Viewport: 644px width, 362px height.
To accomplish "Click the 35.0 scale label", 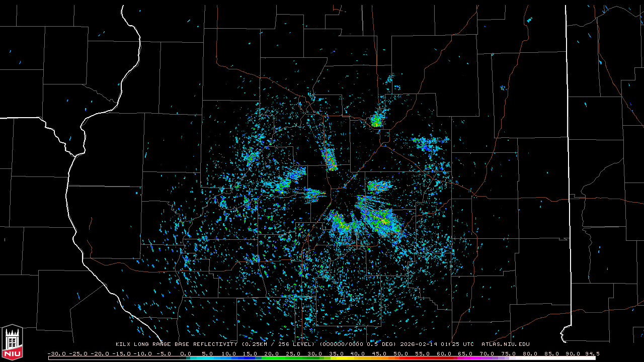I will click(336, 353).
